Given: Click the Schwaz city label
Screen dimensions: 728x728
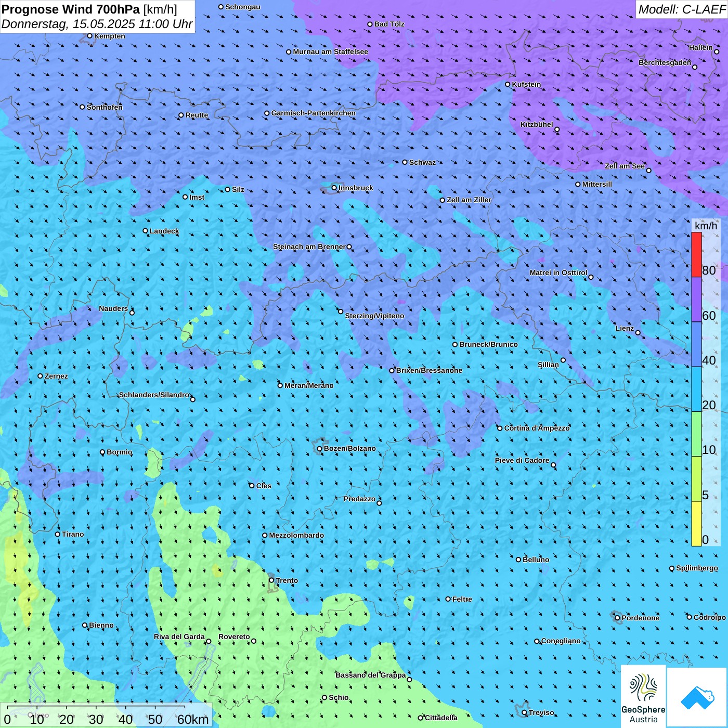Looking at the screenshot, I should coord(422,162).
